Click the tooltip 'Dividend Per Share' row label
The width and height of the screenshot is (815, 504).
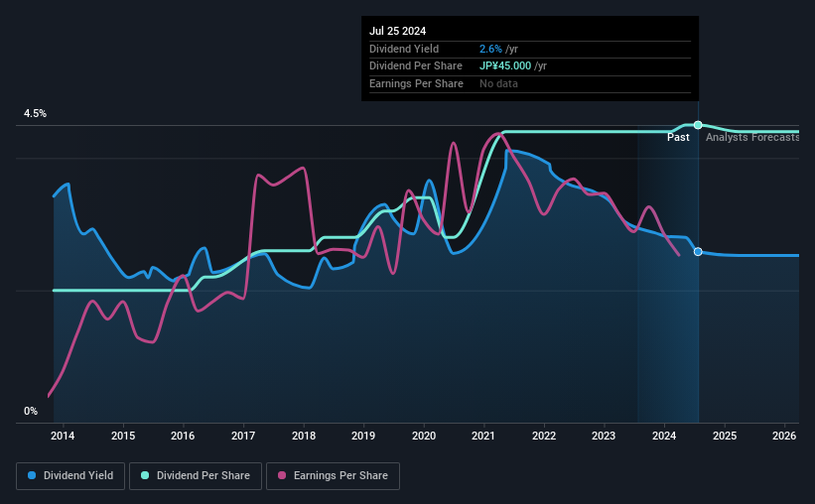click(416, 66)
